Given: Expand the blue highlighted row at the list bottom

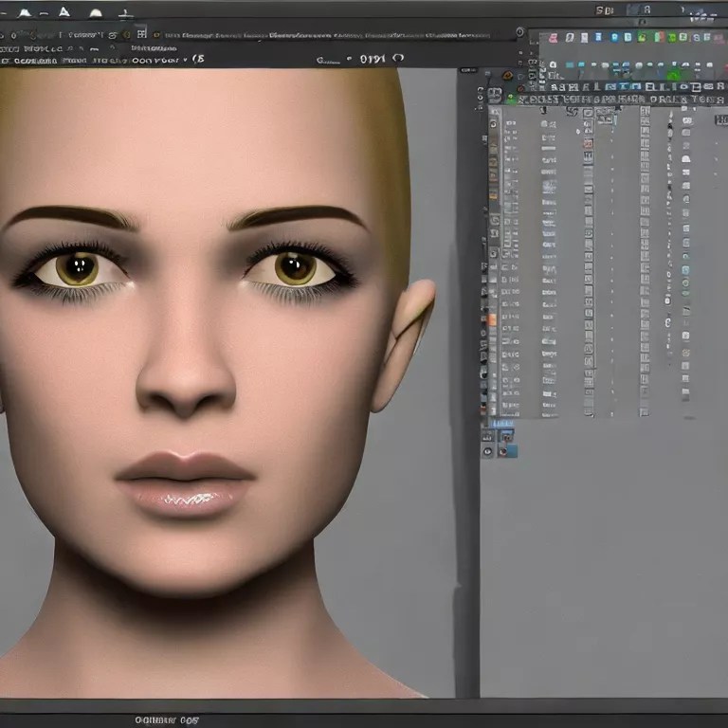Looking at the screenshot, I should click(x=500, y=424).
